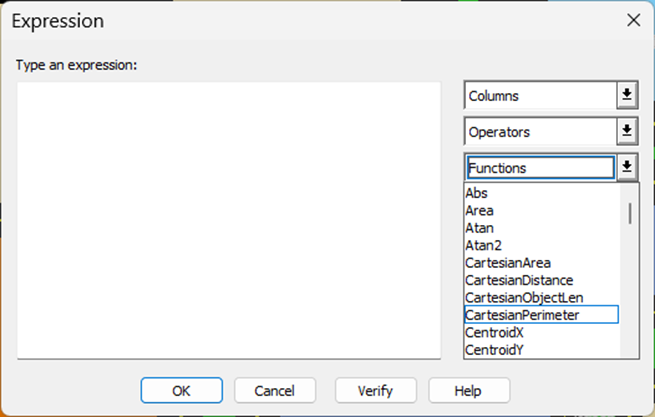Click inside the expression text area

[x=229, y=219]
